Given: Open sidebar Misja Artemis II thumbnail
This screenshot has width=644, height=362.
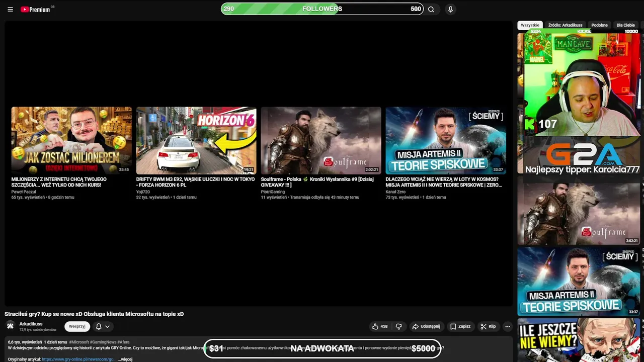Looking at the screenshot, I should [579, 281].
